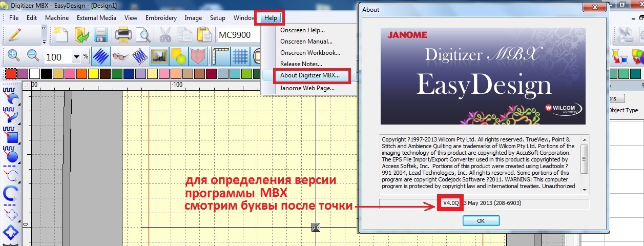644x246 pixels.
Task: Open the Image menu
Action: tap(193, 18)
